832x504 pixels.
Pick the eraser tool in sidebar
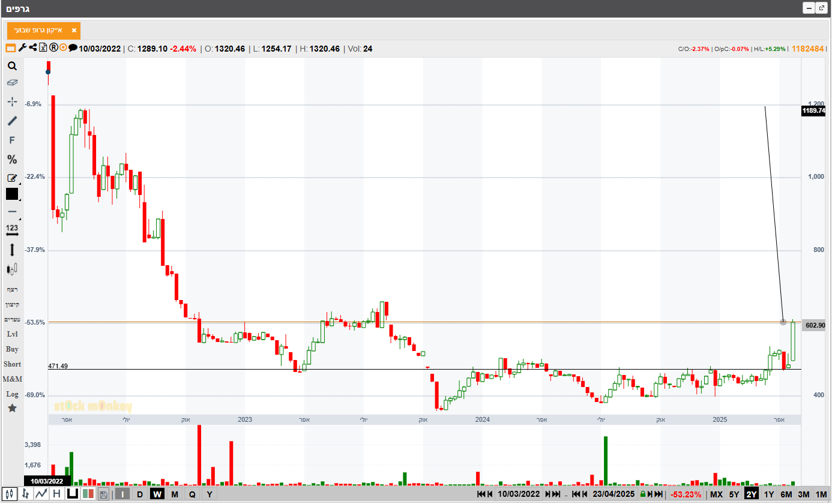(x=12, y=83)
